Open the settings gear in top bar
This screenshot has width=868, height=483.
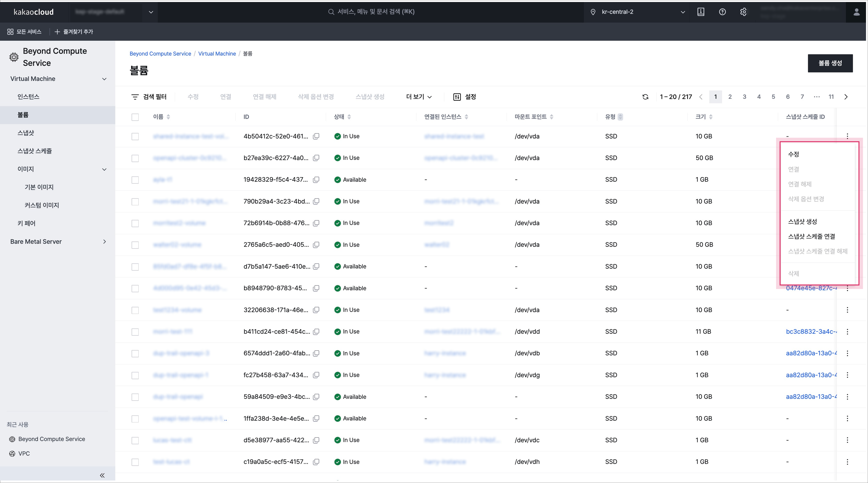point(743,12)
